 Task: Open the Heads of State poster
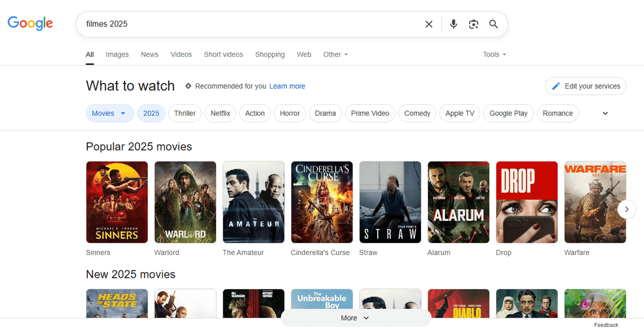click(117, 303)
